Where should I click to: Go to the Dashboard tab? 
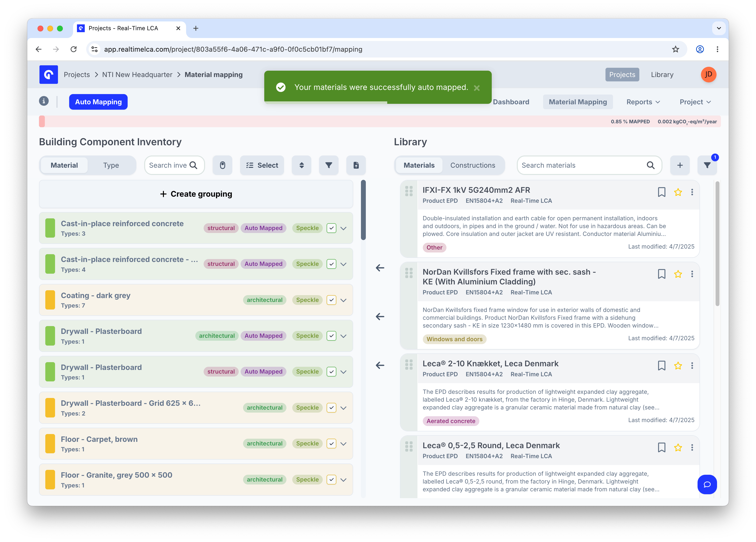pyautogui.click(x=511, y=102)
